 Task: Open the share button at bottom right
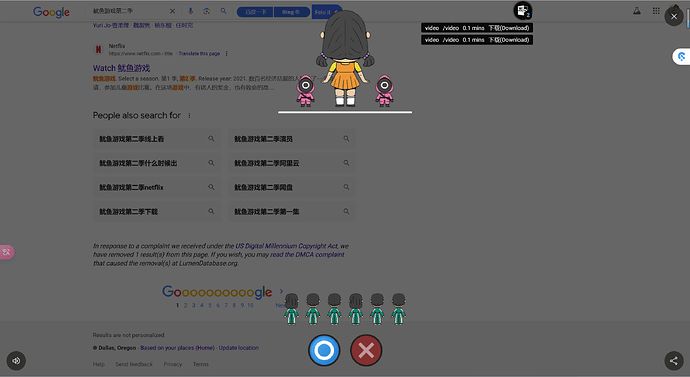pos(673,361)
